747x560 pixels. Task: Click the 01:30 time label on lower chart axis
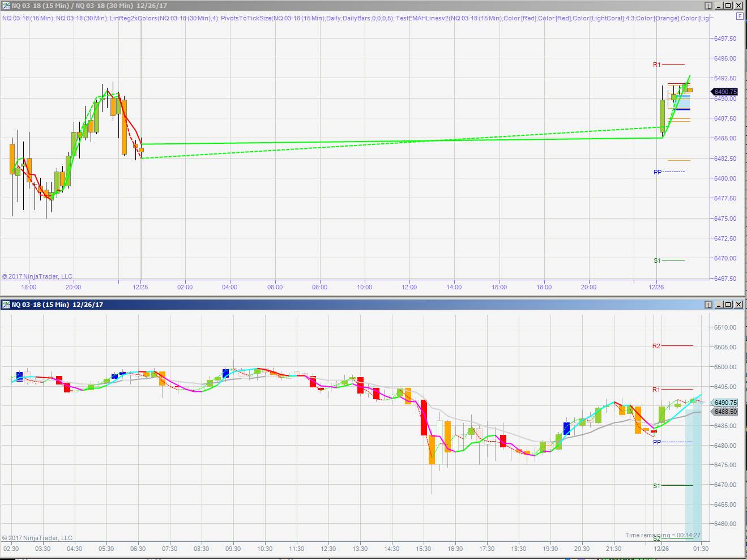tap(701, 549)
